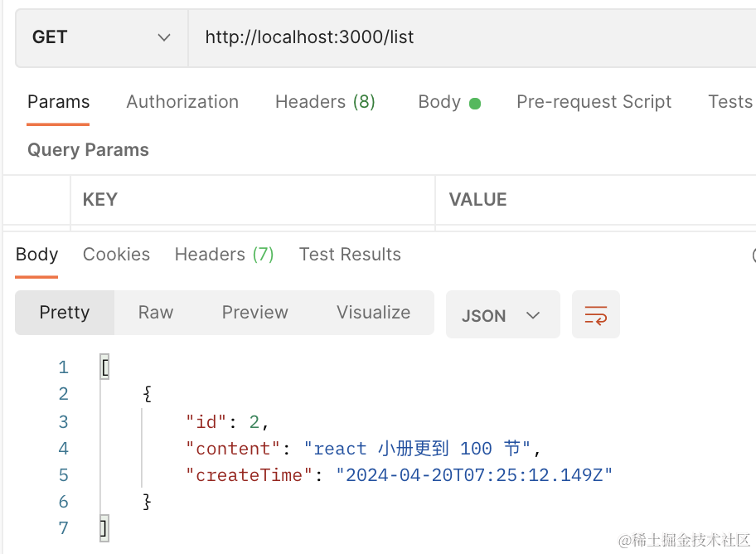Expand the JSON format dropdown
The width and height of the screenshot is (756, 554).
pos(502,315)
